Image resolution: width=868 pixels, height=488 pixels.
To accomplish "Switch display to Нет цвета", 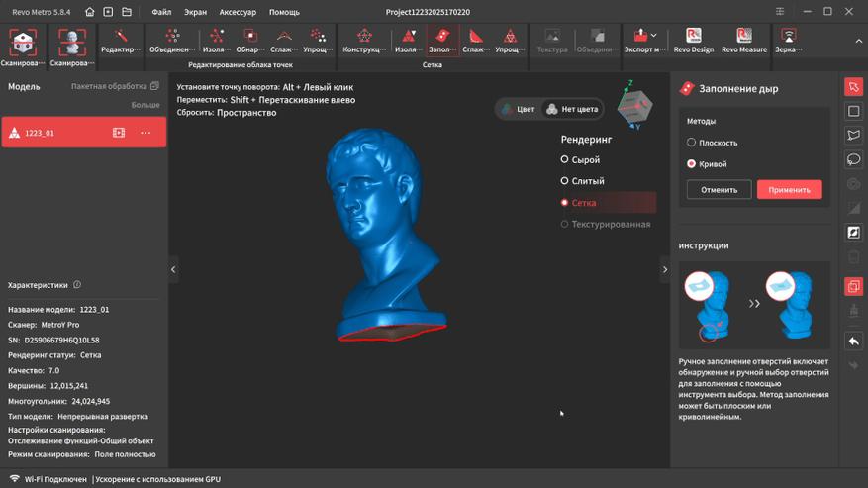I will tap(572, 109).
